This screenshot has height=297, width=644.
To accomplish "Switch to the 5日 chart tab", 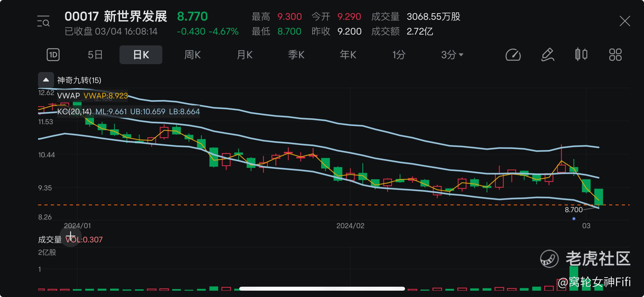I will click(95, 55).
